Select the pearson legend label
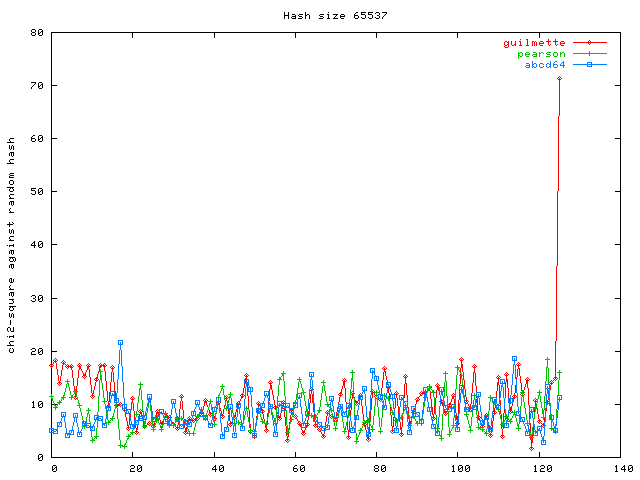The width and height of the screenshot is (640, 480). [541, 54]
